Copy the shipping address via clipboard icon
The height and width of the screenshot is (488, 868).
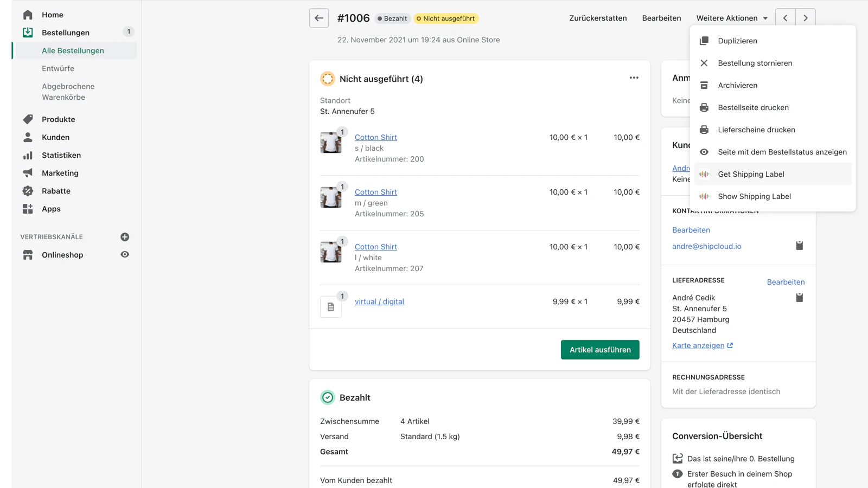point(799,297)
